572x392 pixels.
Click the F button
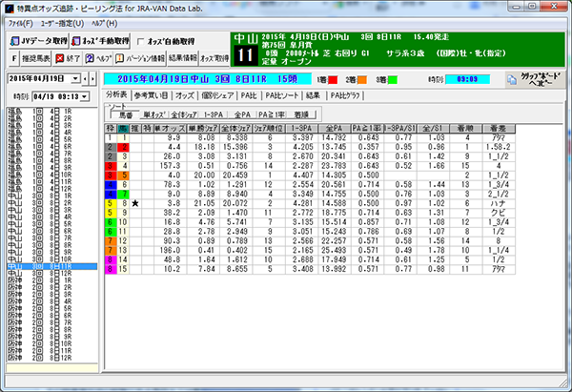tap(14, 58)
